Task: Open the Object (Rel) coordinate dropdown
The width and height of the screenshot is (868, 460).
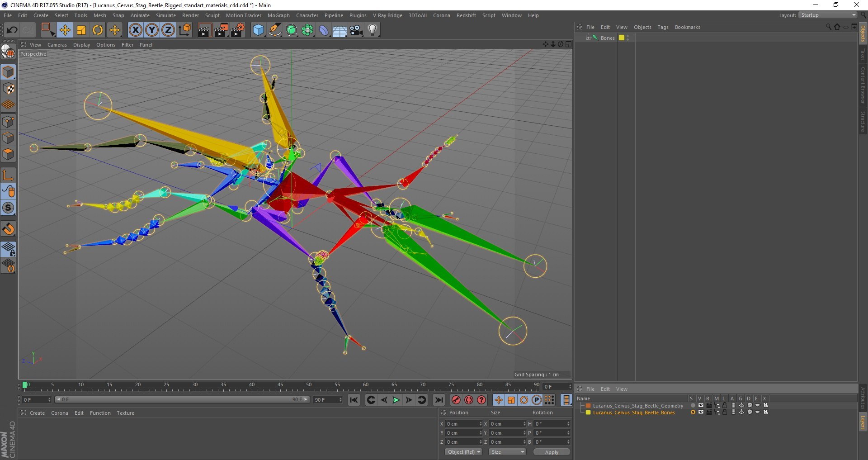Action: 463,452
